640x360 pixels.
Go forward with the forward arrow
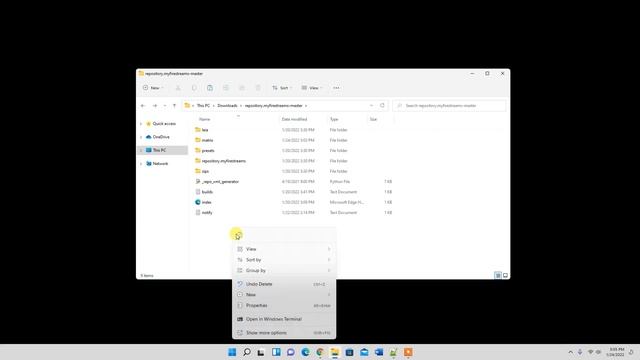pos(155,106)
